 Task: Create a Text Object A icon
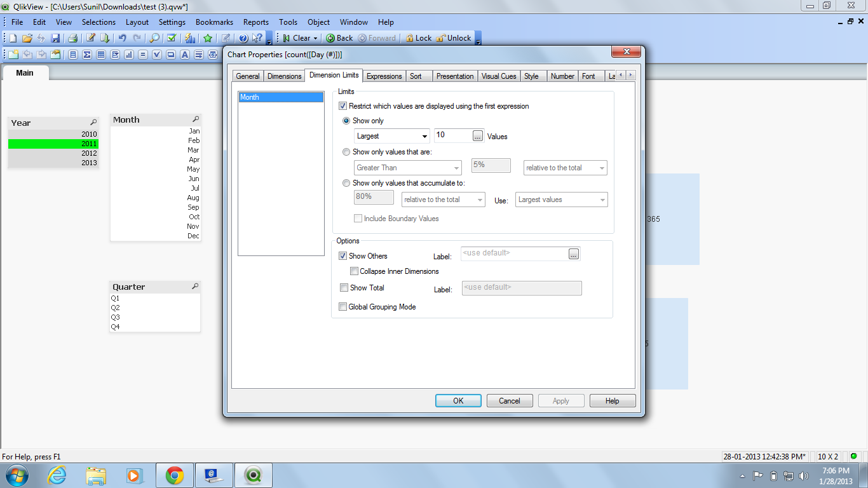pyautogui.click(x=185, y=55)
